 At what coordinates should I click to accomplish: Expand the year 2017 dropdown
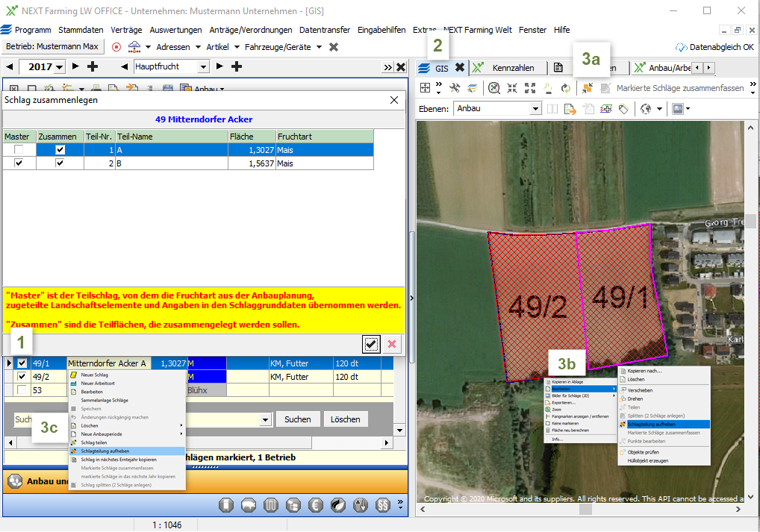coord(60,67)
